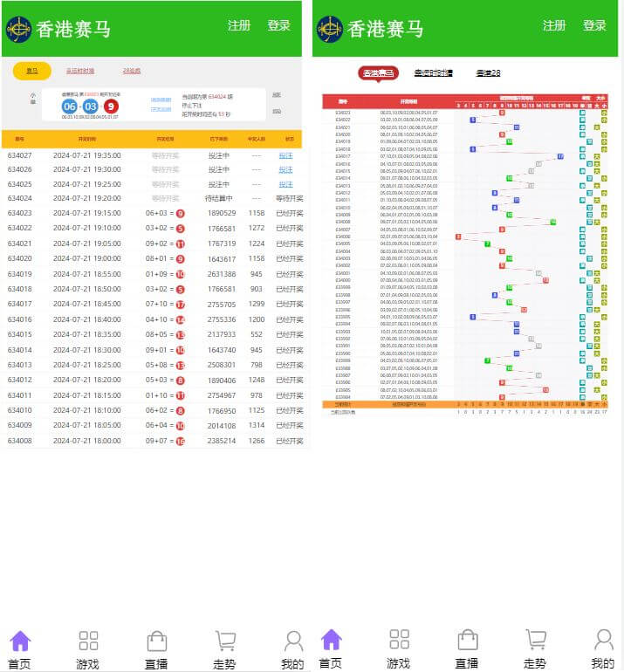624x672 pixels.
Task: Click the 投注 link for draw 634027
Action: pos(285,155)
